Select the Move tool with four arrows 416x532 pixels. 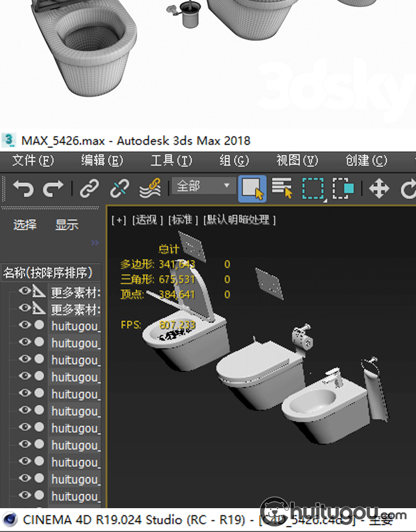tap(379, 188)
